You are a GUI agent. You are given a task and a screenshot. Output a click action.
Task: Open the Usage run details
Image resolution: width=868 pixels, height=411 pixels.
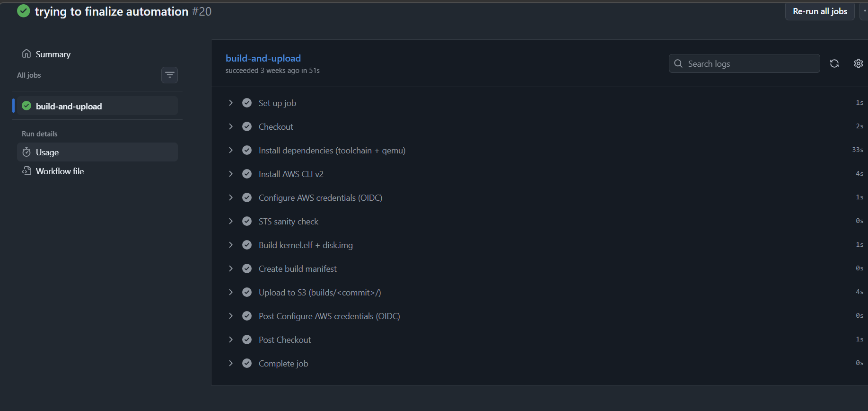pyautogui.click(x=97, y=152)
